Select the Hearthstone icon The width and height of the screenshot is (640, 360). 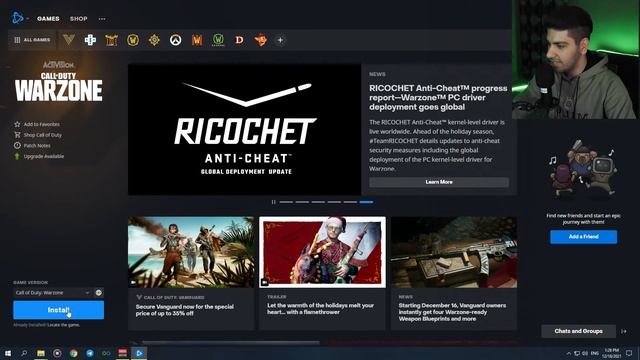(154, 40)
